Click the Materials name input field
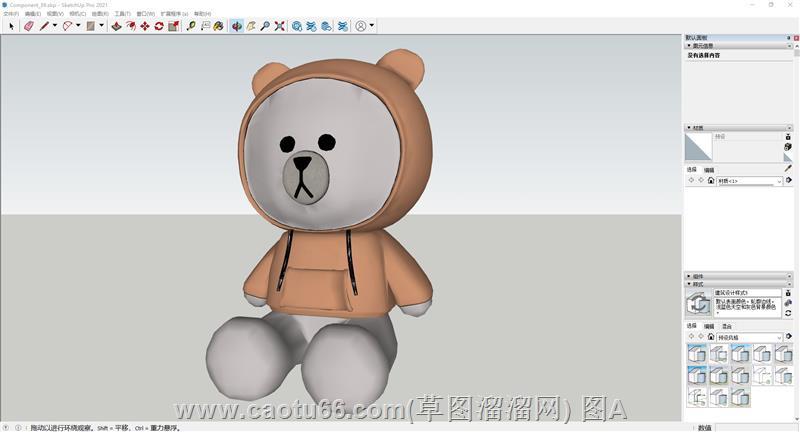800x432 pixels. coord(747,137)
